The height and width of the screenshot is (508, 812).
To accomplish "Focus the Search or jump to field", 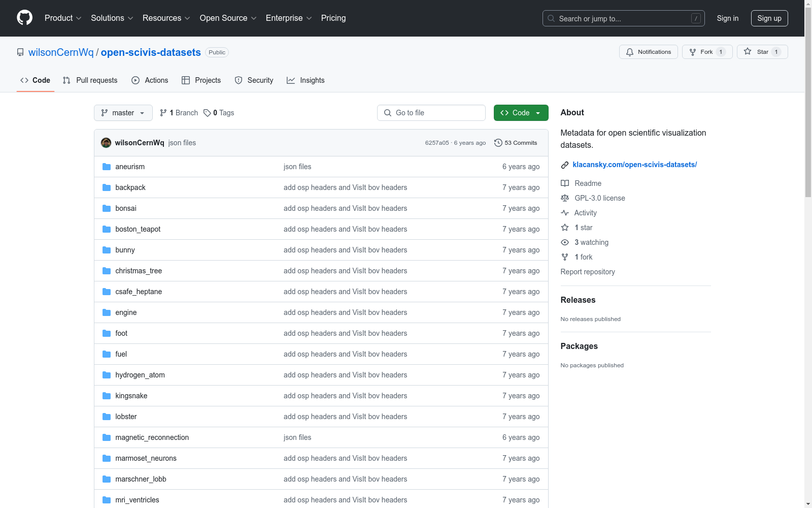I will point(624,18).
